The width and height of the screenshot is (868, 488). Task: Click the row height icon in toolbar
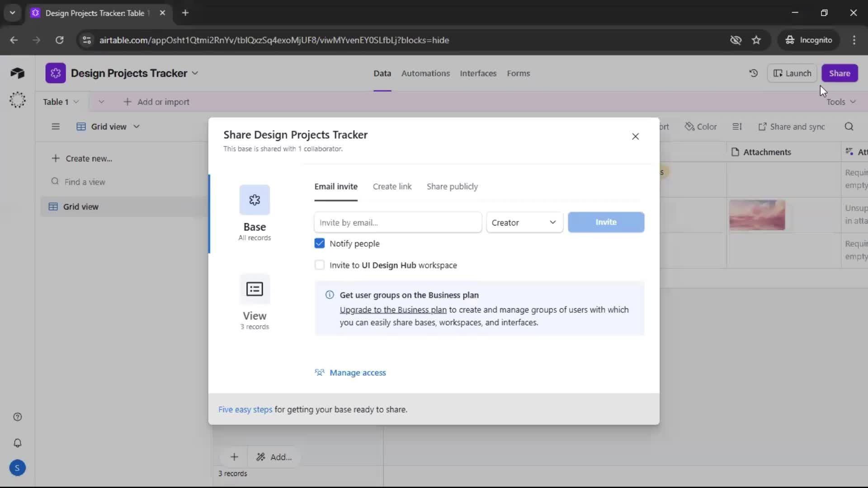pyautogui.click(x=737, y=127)
